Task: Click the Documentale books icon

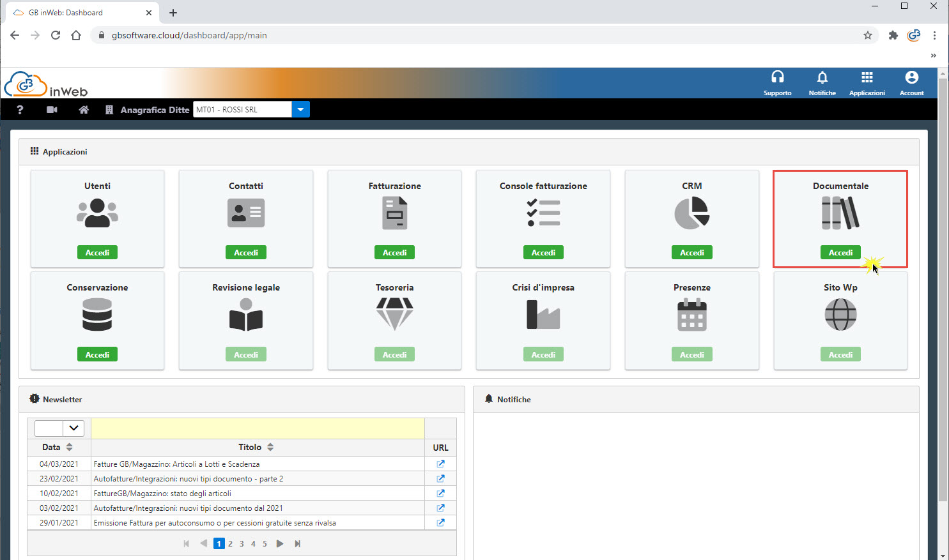Action: (x=840, y=213)
